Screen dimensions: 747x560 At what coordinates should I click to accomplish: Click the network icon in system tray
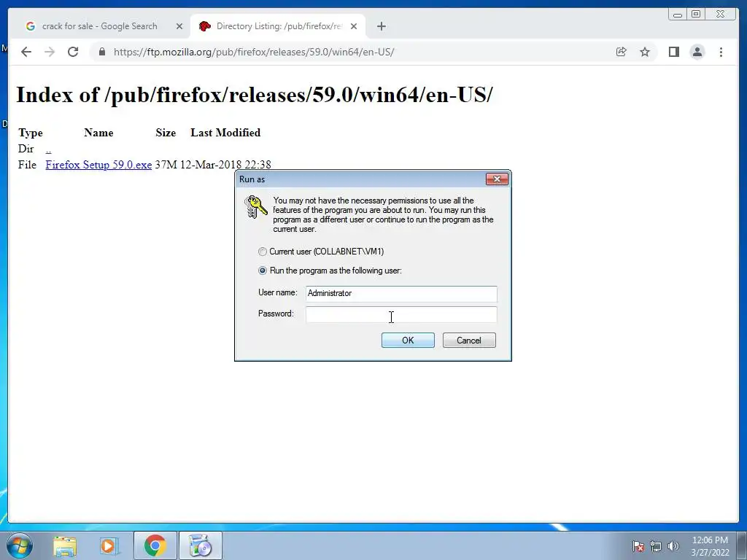click(x=656, y=546)
